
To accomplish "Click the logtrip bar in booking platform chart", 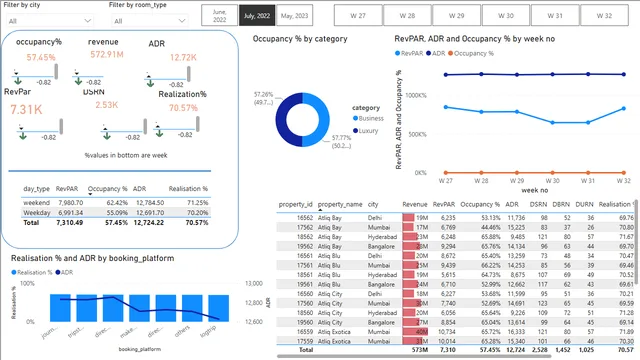I will point(218,308).
